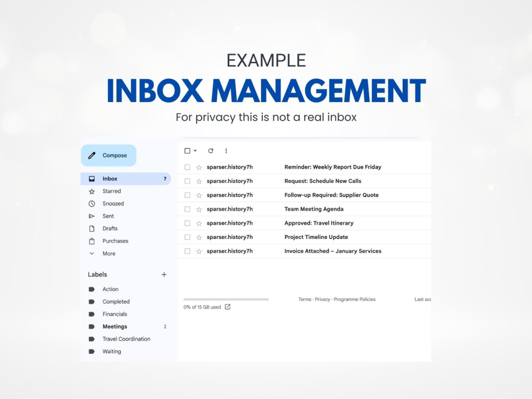
Task: Open the Team Meeting Agenda email
Action: click(x=304, y=209)
